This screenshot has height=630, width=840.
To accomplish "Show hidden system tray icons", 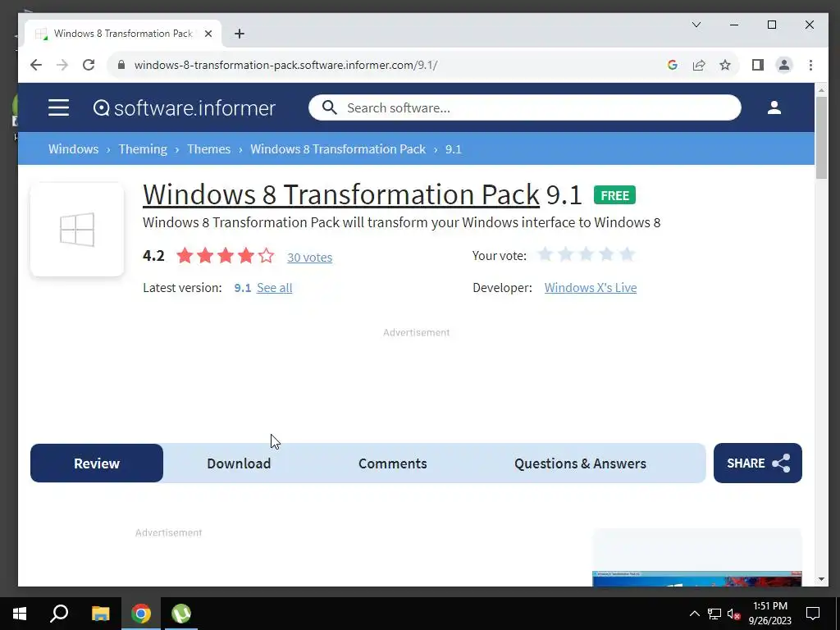I will coord(694,614).
